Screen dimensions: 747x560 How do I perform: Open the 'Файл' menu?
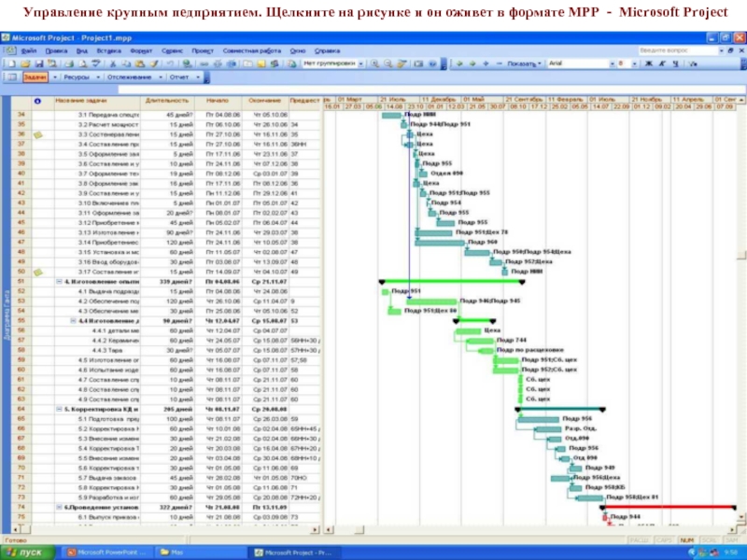click(29, 51)
